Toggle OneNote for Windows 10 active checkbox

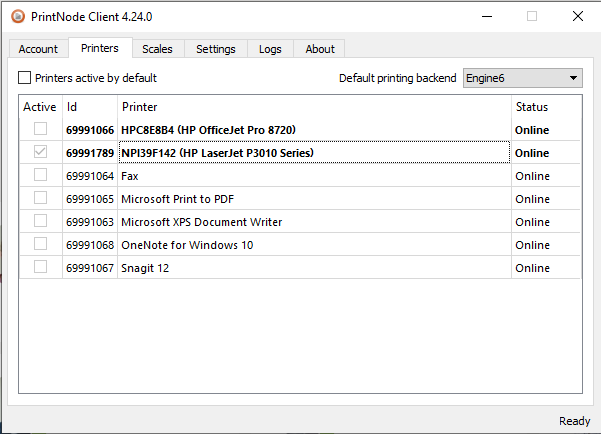tap(40, 244)
